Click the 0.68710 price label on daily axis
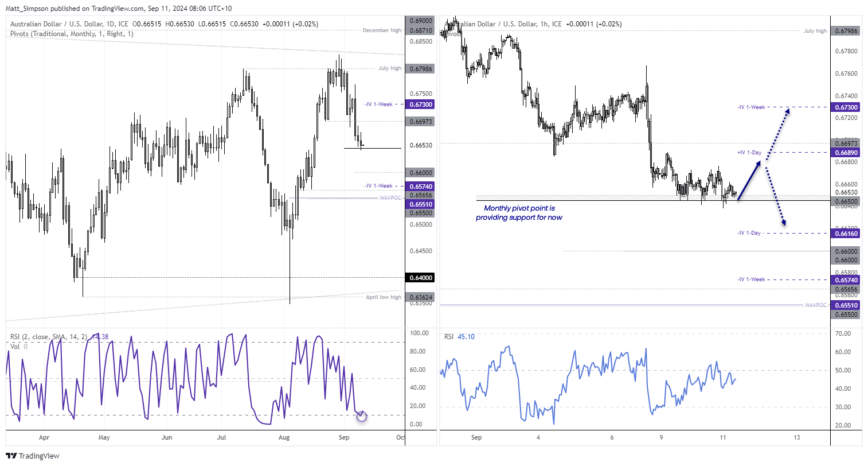 point(421,29)
